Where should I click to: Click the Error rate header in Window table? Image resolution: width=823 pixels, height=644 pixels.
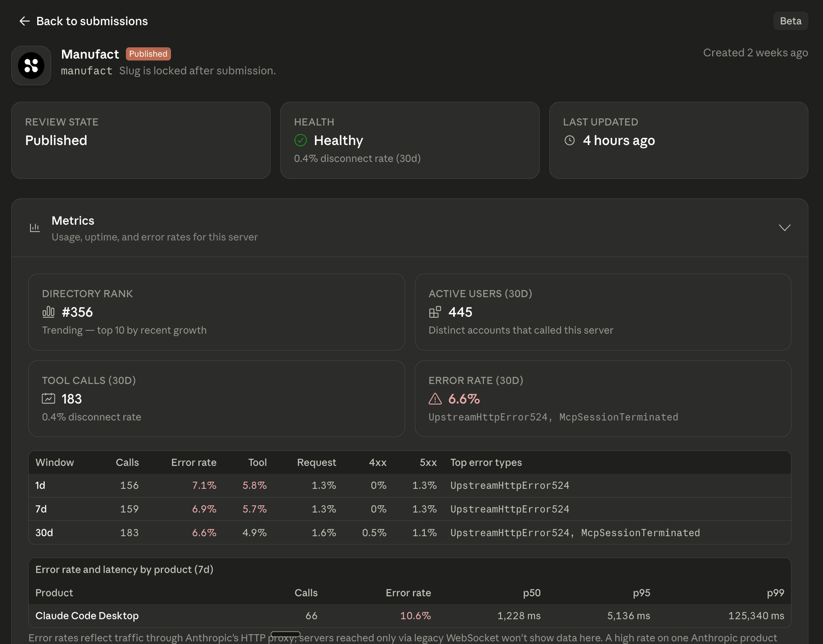point(194,463)
